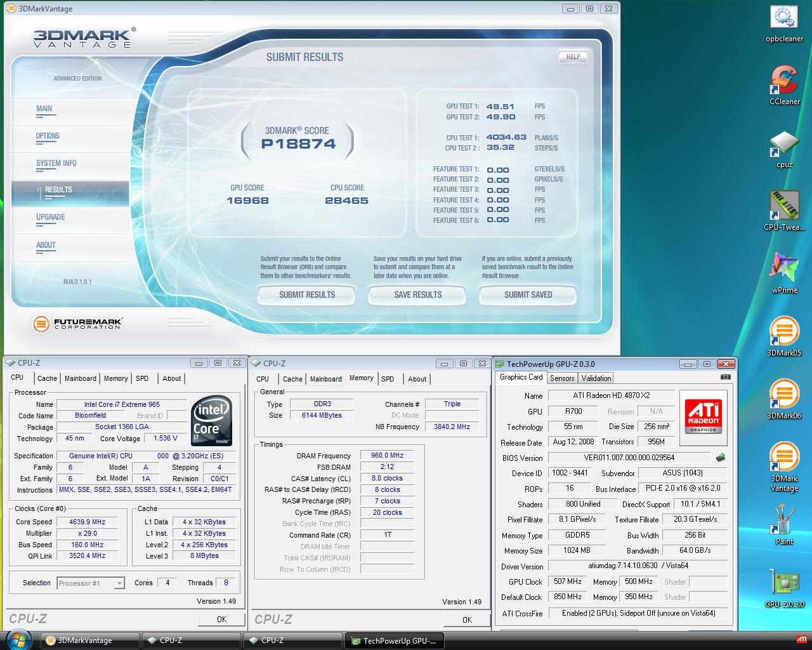The width and height of the screenshot is (812, 650).
Task: Click the GPU TEST 1 value 49.51
Action: (501, 107)
